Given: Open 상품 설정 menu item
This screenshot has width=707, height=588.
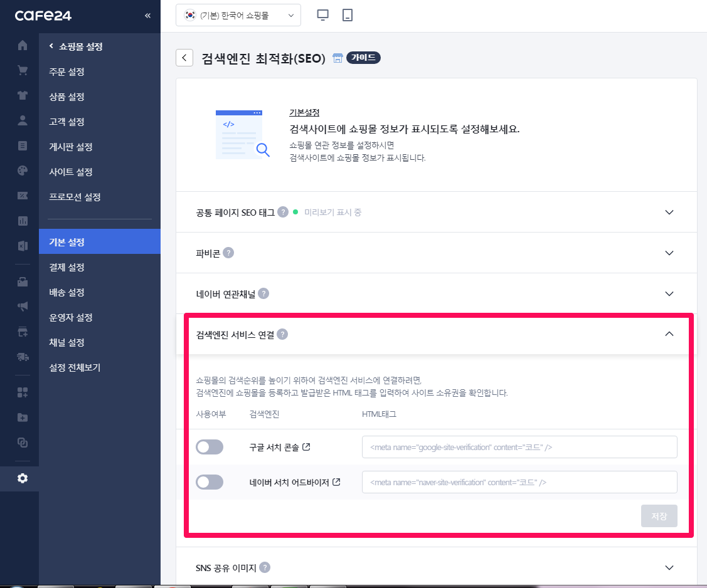Looking at the screenshot, I should (x=66, y=97).
